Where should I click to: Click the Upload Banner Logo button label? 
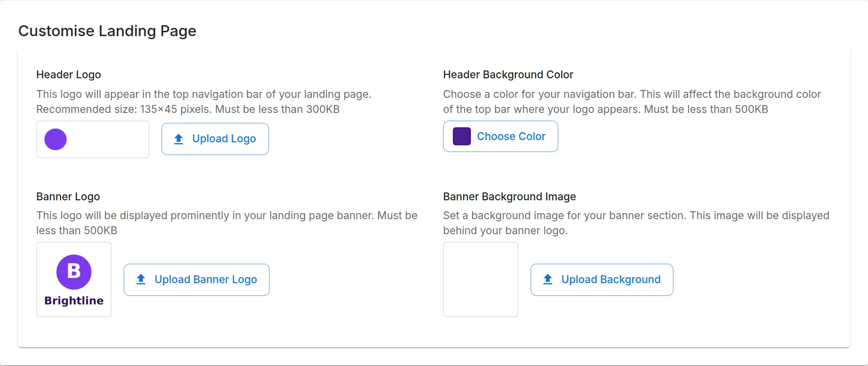point(206,279)
